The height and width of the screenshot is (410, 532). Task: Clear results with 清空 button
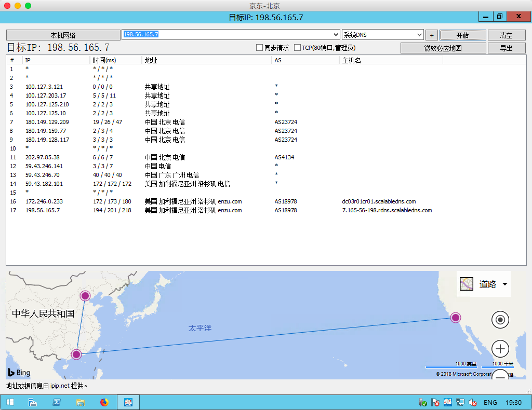(506, 35)
